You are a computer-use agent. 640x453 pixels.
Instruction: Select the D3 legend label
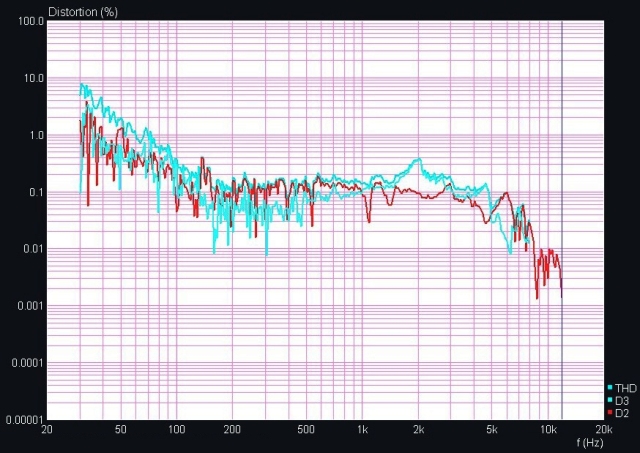click(x=622, y=401)
